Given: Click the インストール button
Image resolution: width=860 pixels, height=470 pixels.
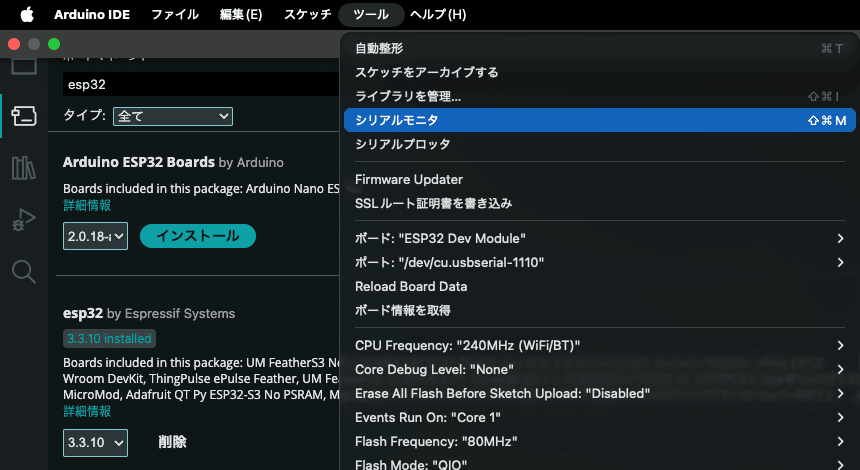Looking at the screenshot, I should pos(198,236).
